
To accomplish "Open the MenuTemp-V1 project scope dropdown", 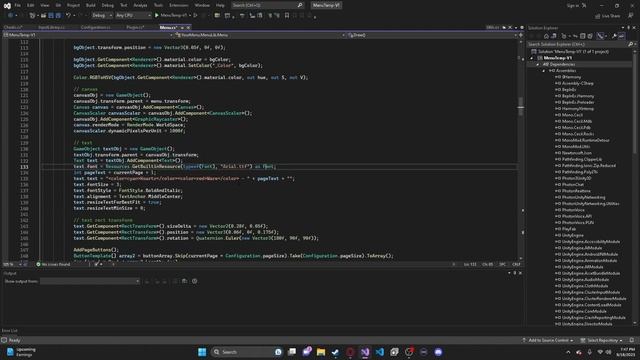I will 88,35.
